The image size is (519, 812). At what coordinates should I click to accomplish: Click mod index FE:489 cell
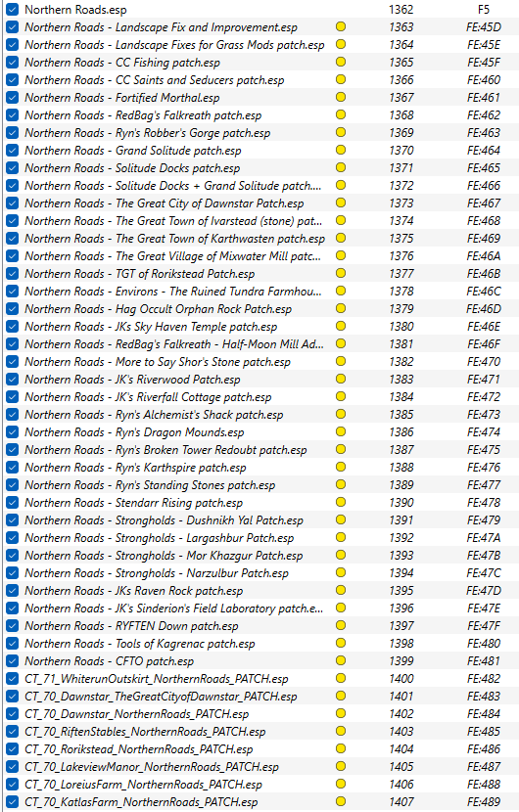pos(483,802)
